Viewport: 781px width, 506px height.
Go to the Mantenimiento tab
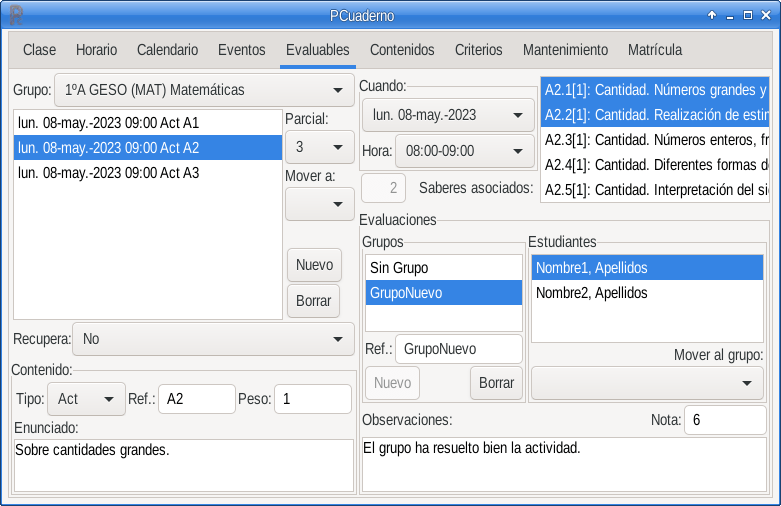pyautogui.click(x=565, y=50)
